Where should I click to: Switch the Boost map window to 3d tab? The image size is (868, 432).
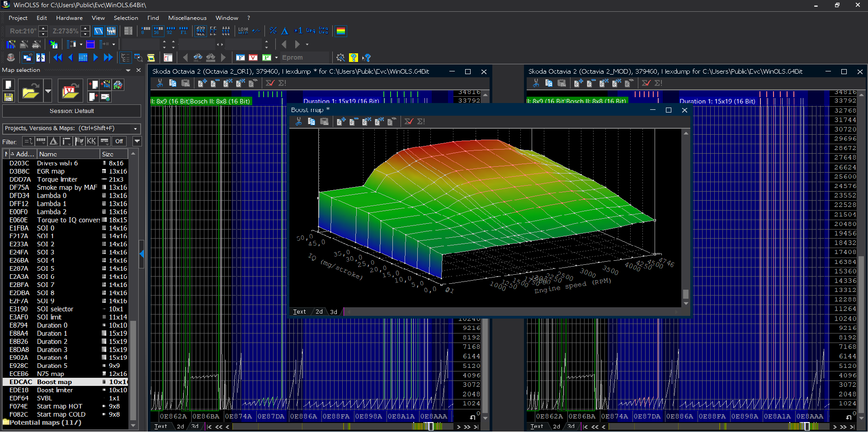(334, 312)
